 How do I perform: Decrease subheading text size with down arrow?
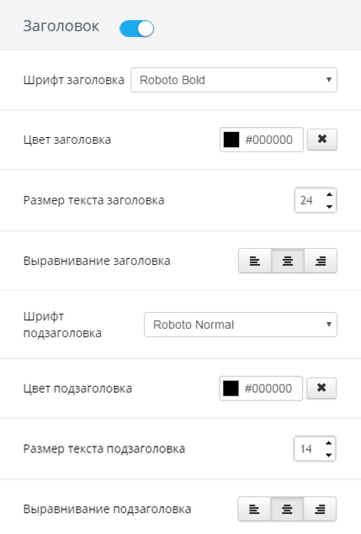[x=328, y=455]
